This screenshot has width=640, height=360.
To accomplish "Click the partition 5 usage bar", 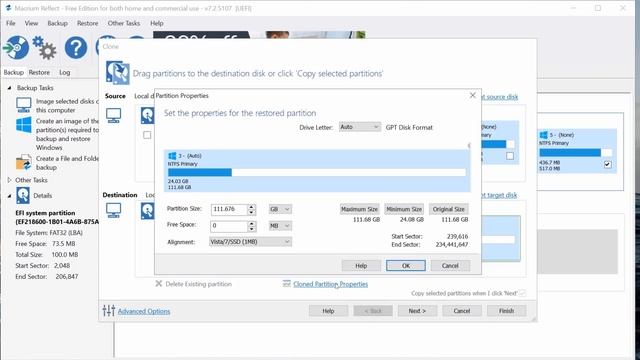I will tap(576, 153).
